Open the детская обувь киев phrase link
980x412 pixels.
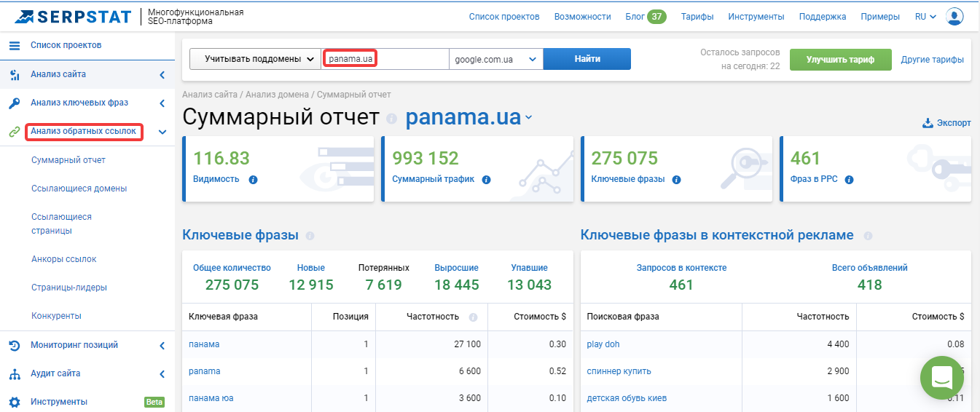coord(627,398)
